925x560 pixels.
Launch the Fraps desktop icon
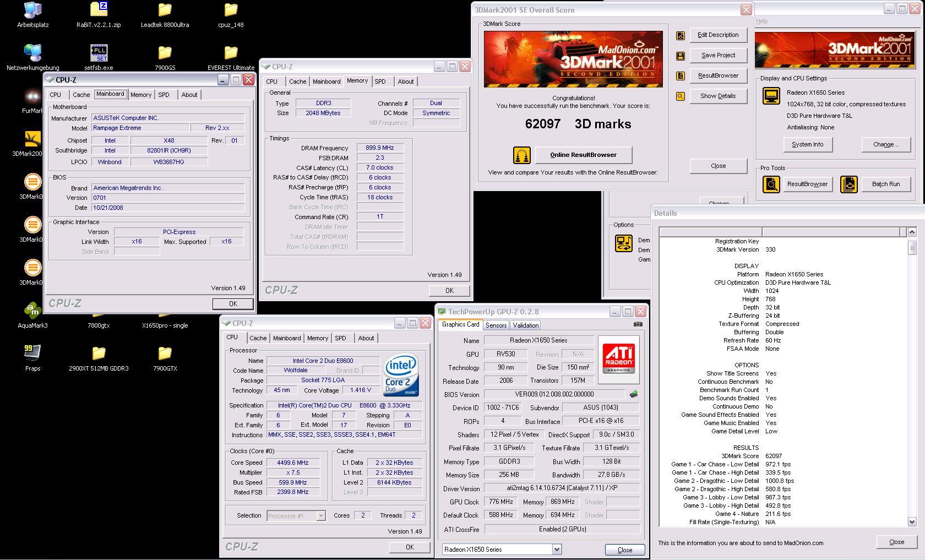32,353
